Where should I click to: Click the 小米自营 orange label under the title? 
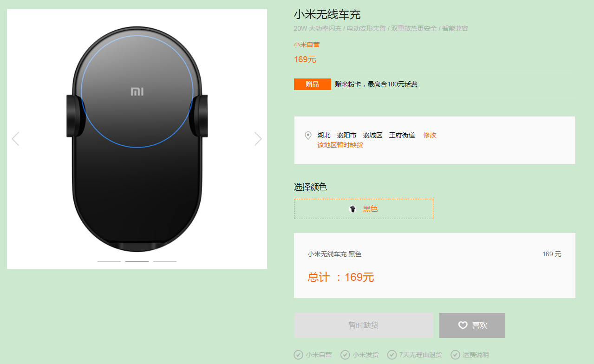307,45
